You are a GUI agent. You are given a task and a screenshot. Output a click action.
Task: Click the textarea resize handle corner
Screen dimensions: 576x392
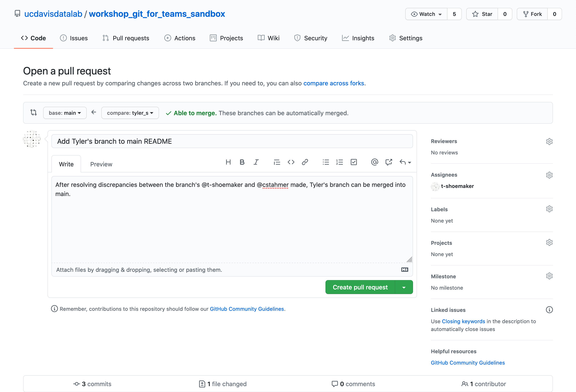click(x=409, y=259)
